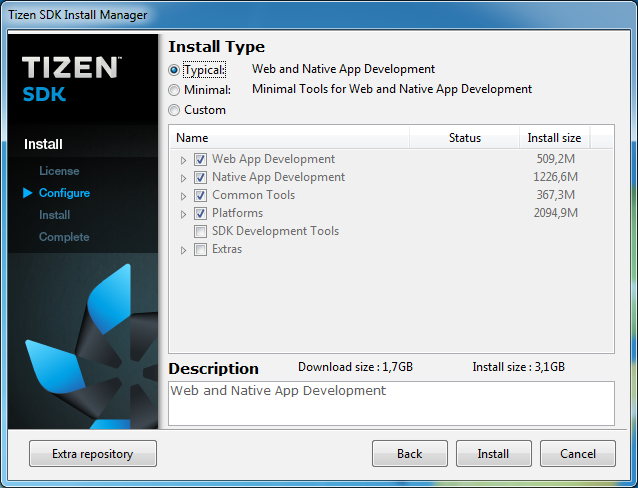Image resolution: width=638 pixels, height=488 pixels.
Task: Click the Install size 3,1GB summary text
Action: [x=518, y=367]
